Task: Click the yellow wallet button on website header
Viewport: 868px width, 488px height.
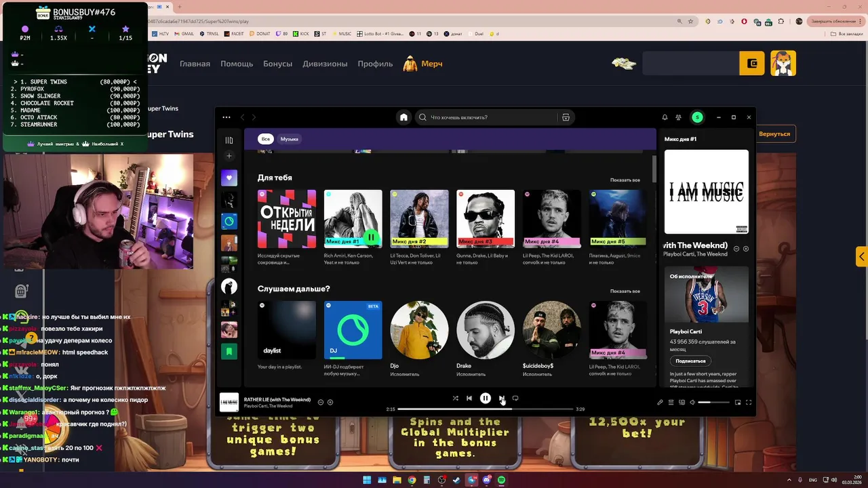Action: click(x=751, y=63)
